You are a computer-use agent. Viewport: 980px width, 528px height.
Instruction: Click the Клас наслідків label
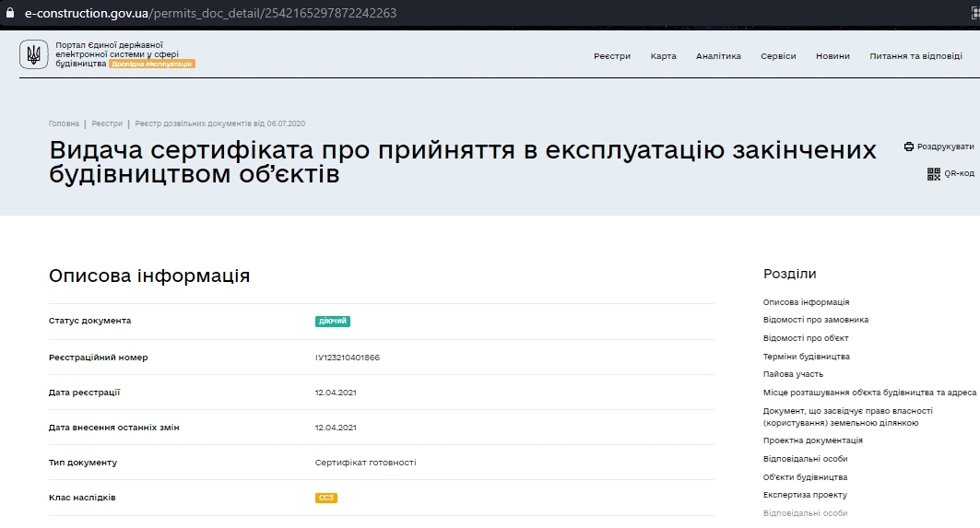(82, 498)
